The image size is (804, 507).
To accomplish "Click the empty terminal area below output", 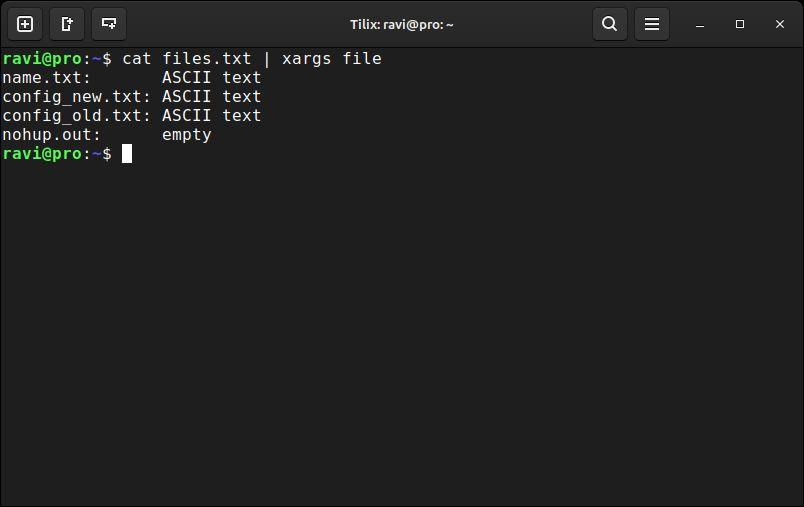I will point(402,333).
